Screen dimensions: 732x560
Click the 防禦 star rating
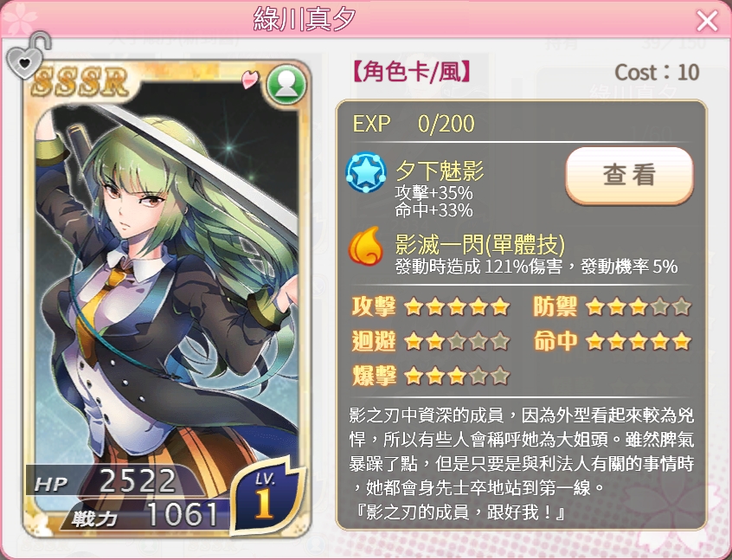639,307
